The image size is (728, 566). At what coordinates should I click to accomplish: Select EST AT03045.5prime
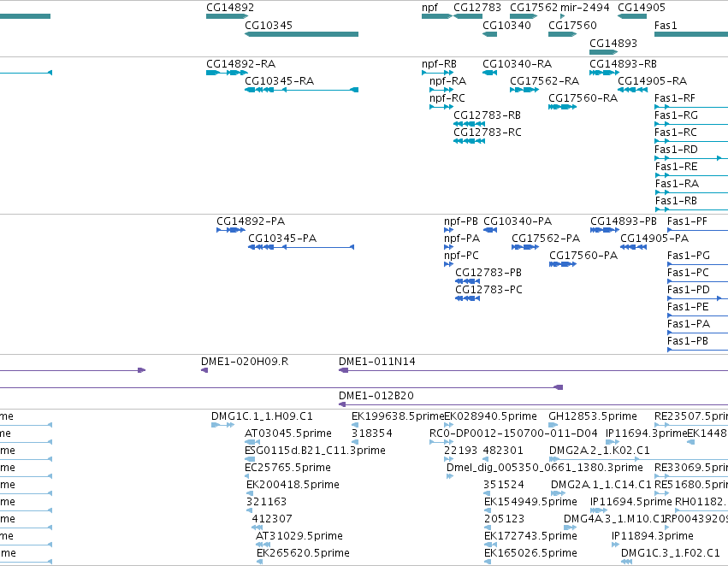pos(287,433)
